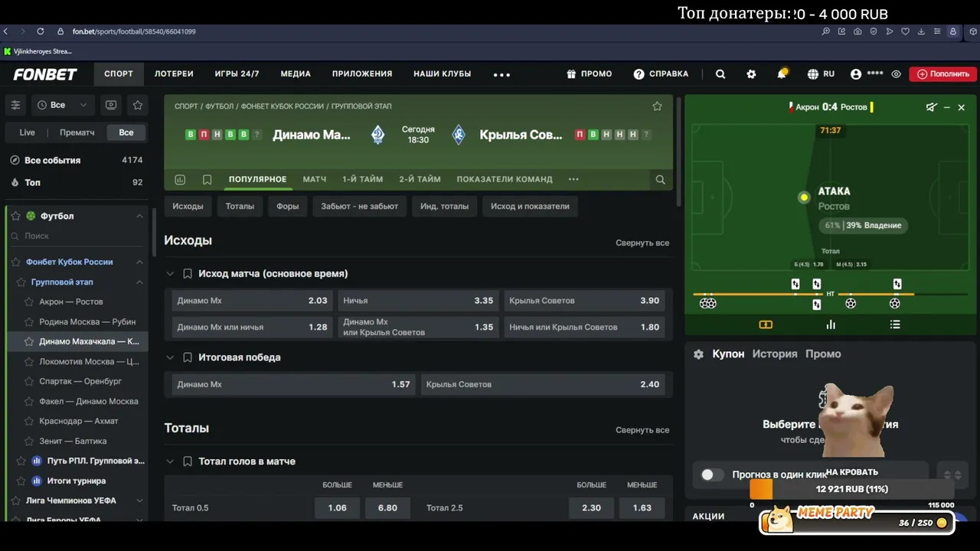Bet on Динамо Мх at 2.03
The image size is (980, 551).
[x=252, y=301]
